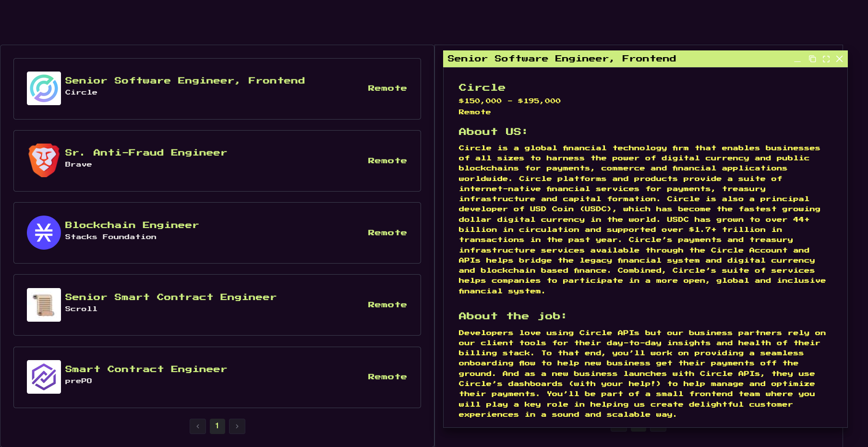This screenshot has width=868, height=447.
Task: Click Remote label on Circle listing
Action: tap(387, 88)
